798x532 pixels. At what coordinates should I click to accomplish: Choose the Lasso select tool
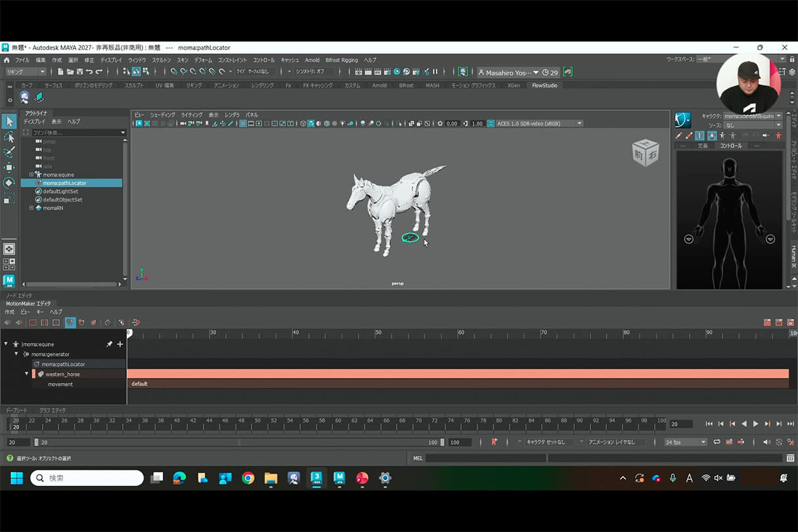coord(9,137)
